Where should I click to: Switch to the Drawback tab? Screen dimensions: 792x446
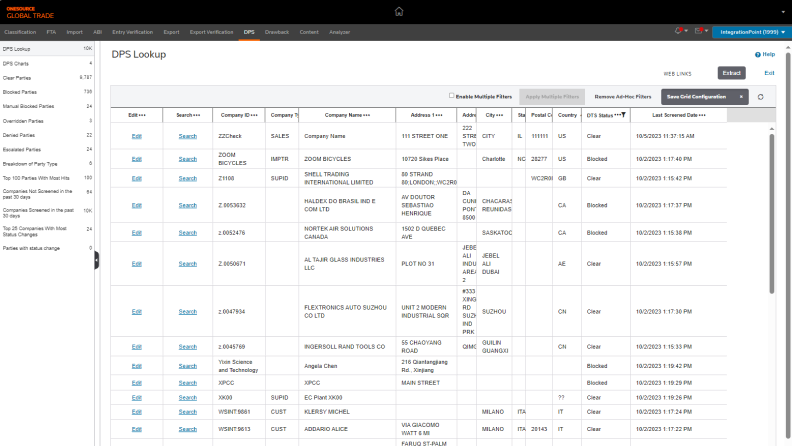pos(277,32)
